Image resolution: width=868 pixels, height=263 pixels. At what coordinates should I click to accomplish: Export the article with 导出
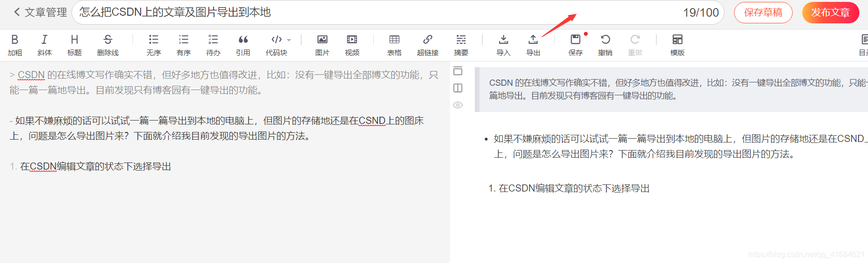(x=533, y=45)
